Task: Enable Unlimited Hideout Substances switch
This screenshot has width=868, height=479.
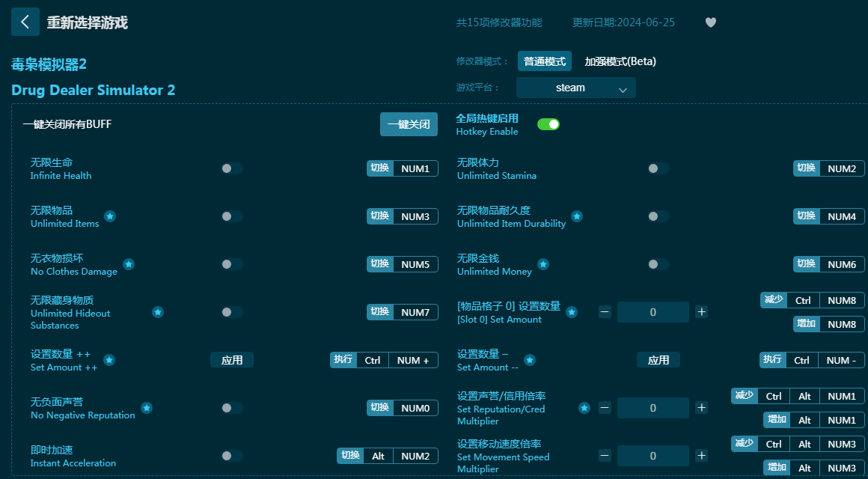Action: [x=232, y=312]
